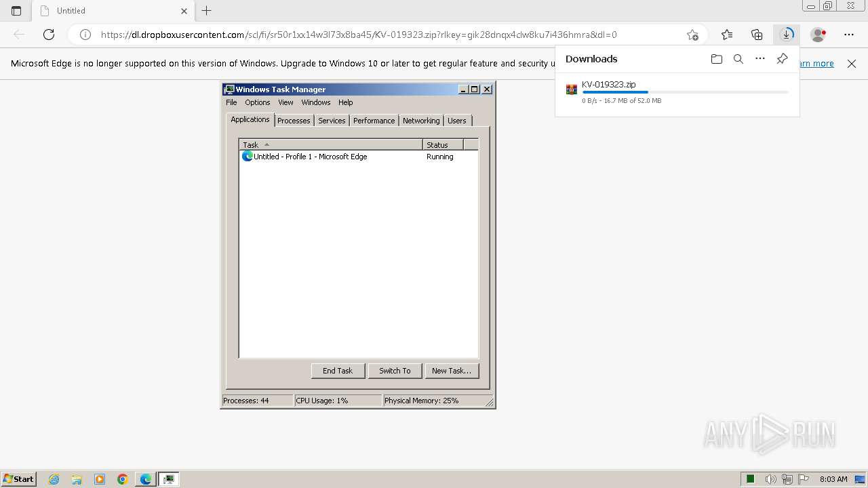Launch Internet Explorer from taskbar

(54, 479)
